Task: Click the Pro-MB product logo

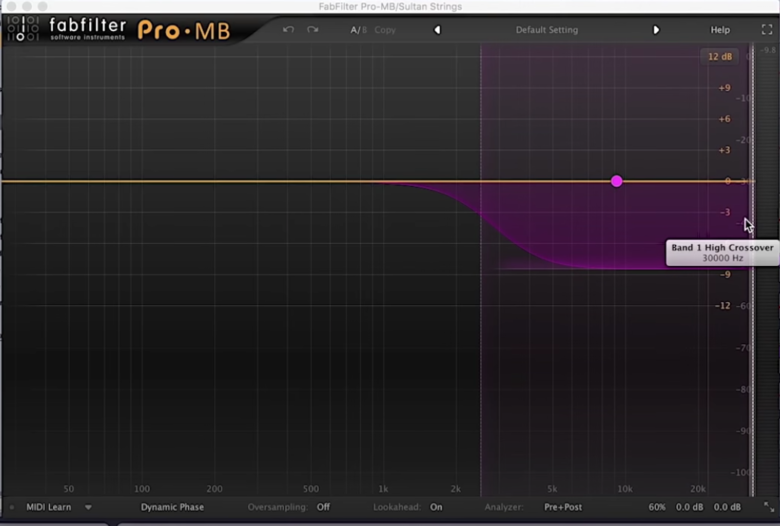Action: coord(184,30)
